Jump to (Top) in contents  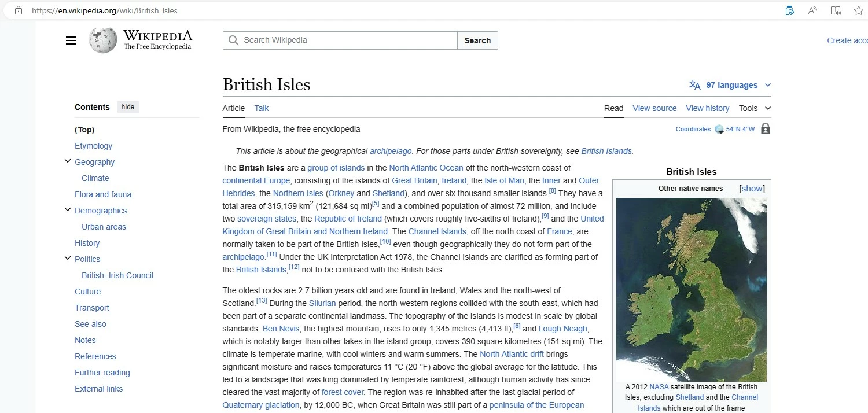click(x=84, y=130)
